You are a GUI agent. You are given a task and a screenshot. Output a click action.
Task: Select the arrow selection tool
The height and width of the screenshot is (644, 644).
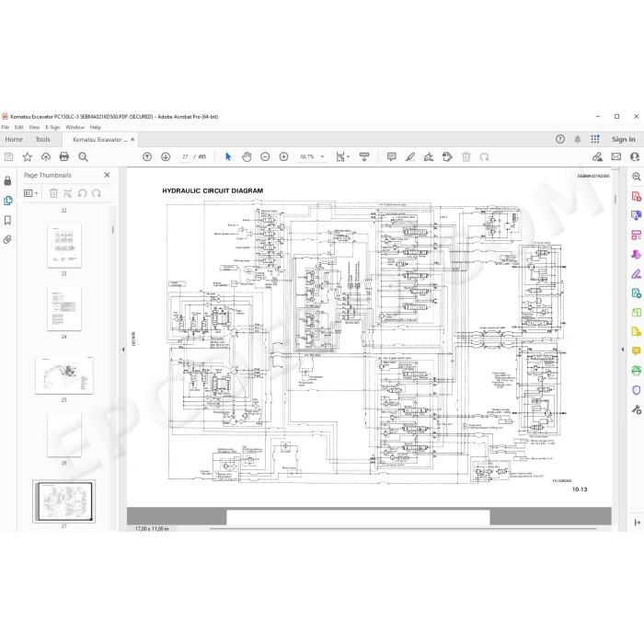pos(228,156)
